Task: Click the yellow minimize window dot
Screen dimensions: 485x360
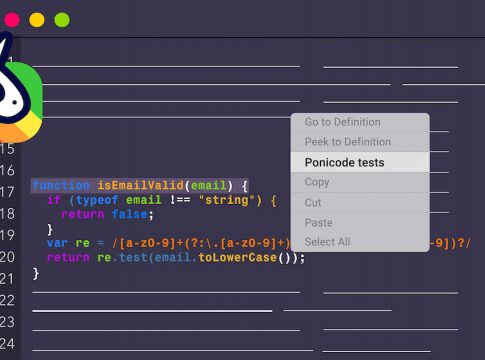Action: [37, 20]
